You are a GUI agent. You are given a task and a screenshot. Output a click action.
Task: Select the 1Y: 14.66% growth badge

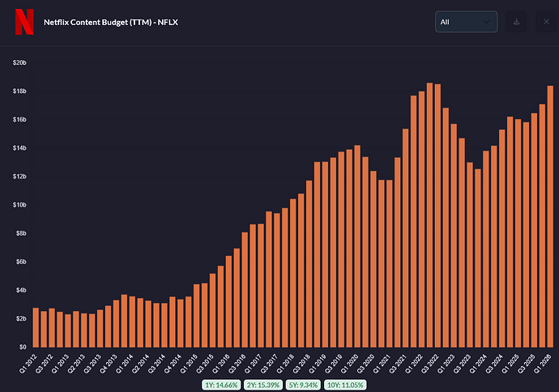[x=221, y=385]
